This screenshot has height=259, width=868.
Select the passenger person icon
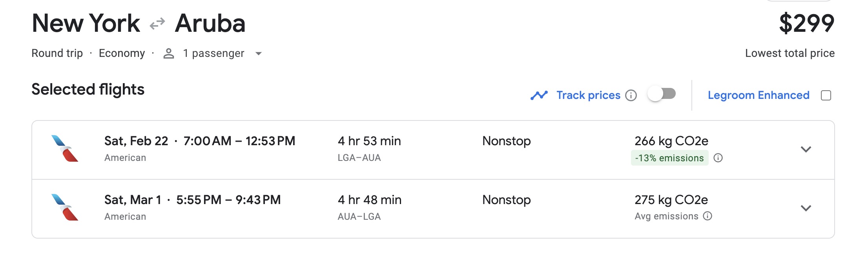[169, 53]
